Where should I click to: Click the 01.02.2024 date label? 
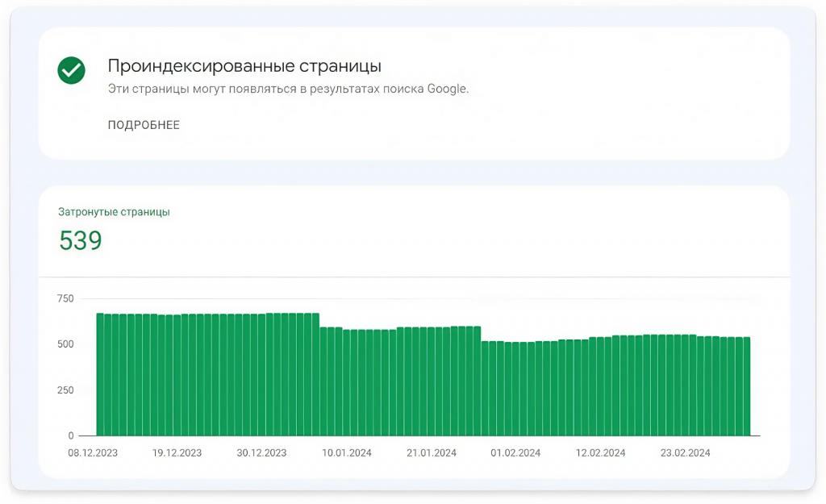(x=515, y=453)
